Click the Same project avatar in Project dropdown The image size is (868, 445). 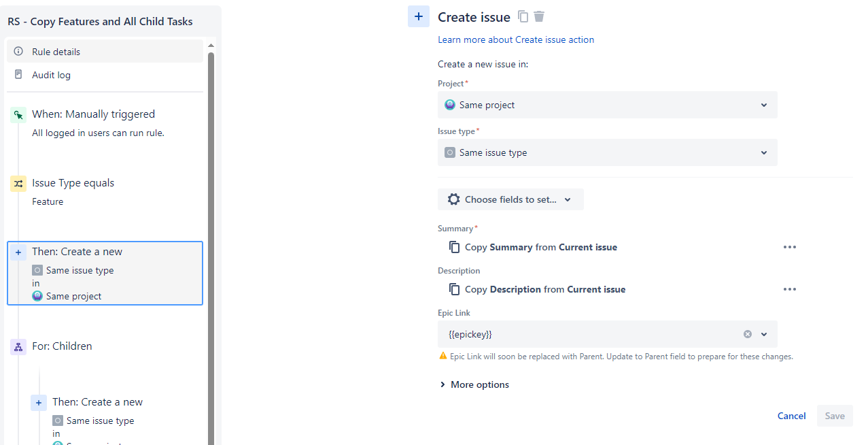450,105
